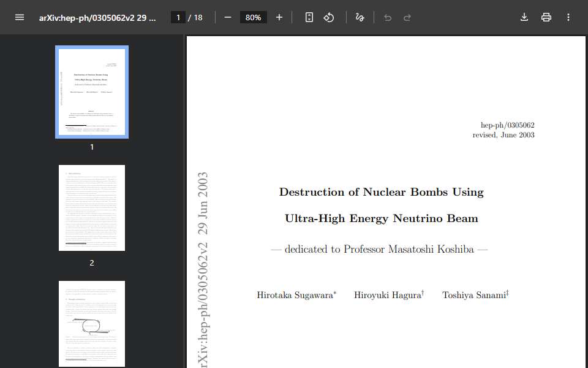
Task: Download the PDF file
Action: [524, 17]
